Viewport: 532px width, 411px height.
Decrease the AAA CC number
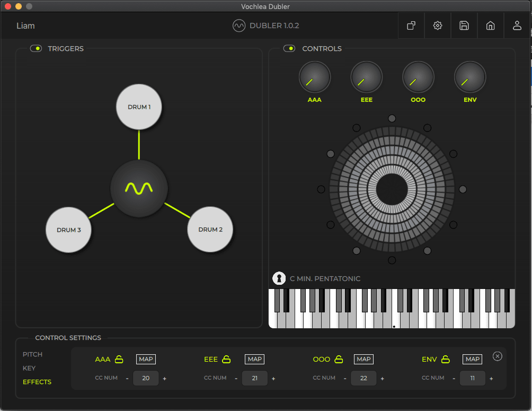127,379
